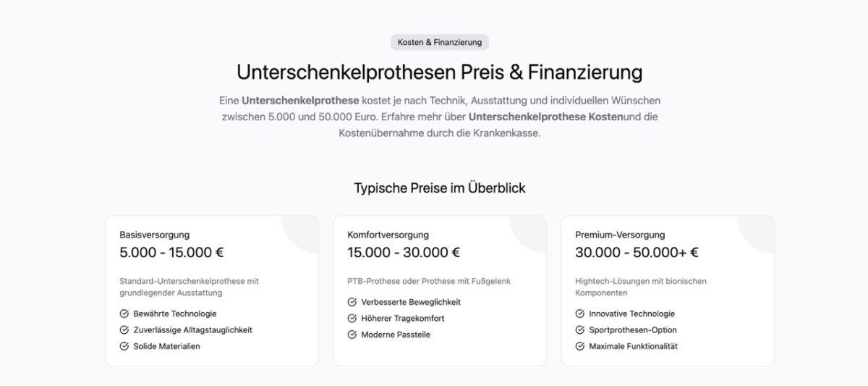This screenshot has width=868, height=386.
Task: Click checkmark icon beside Zuverlässige Alltagstauglichkeit
Action: point(124,330)
